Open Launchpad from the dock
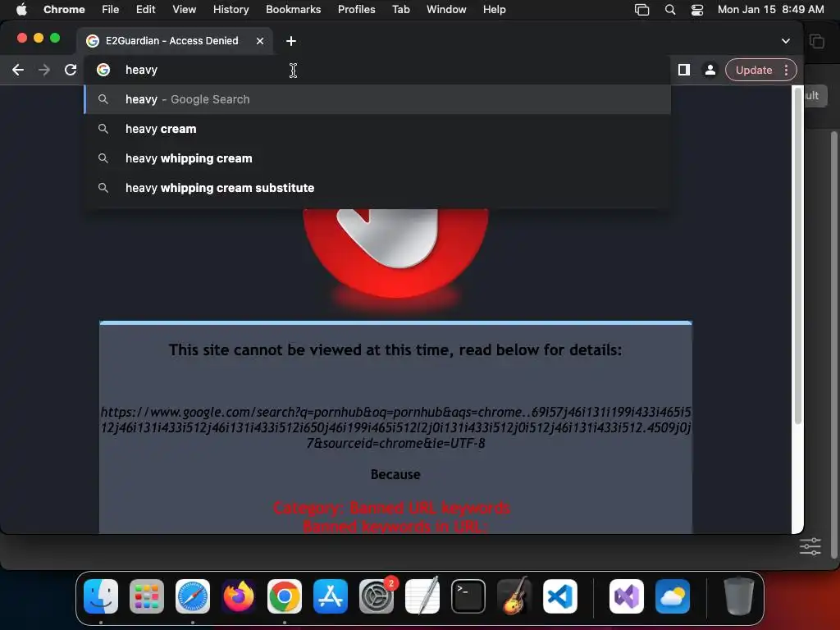840x630 pixels. click(147, 596)
